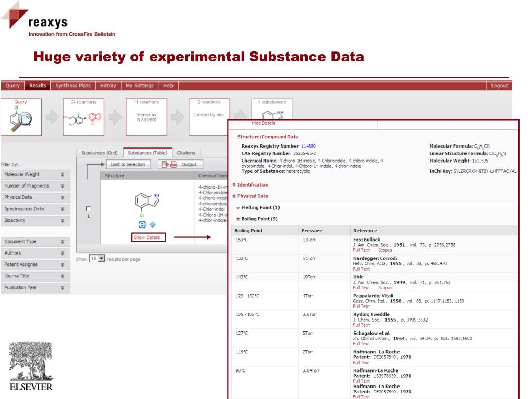Click the blue round icon under the structure
This screenshot has width=532, height=399.
[x=142, y=224]
